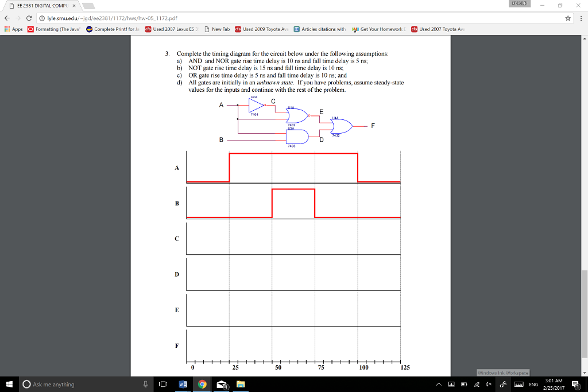This screenshot has height=392, width=588.
Task: Click the forward navigation arrow
Action: tap(19, 18)
